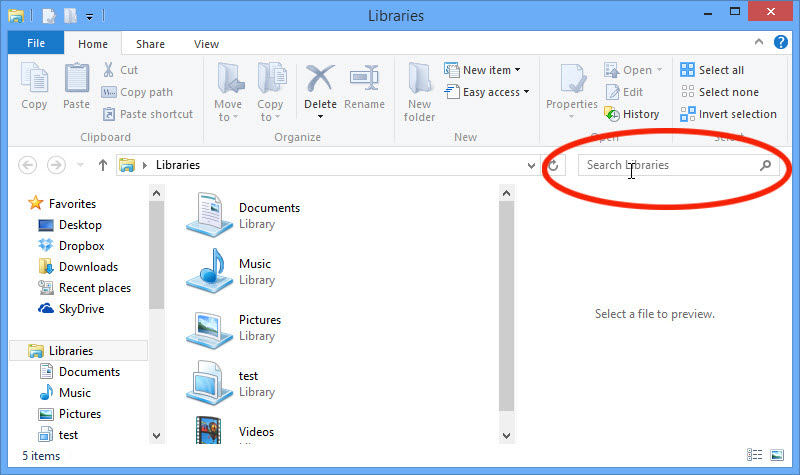800x475 pixels.
Task: Click the navigation pane scroll up arrow
Action: [x=157, y=193]
